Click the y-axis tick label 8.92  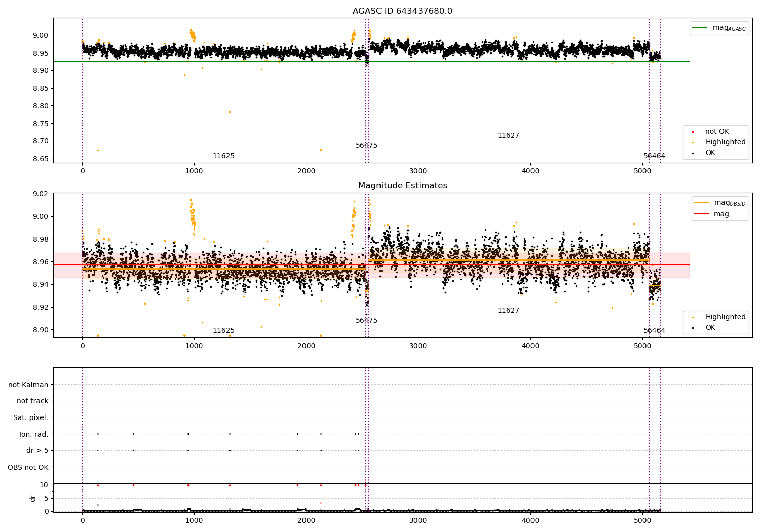40,307
